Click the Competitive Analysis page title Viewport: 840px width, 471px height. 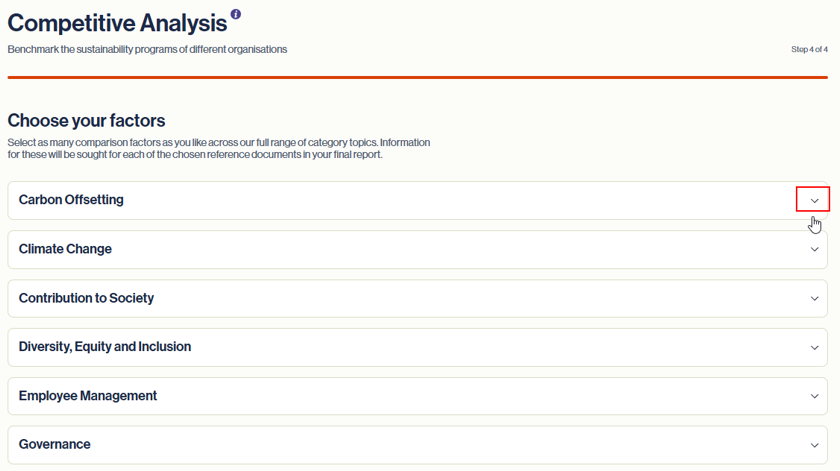(x=117, y=23)
